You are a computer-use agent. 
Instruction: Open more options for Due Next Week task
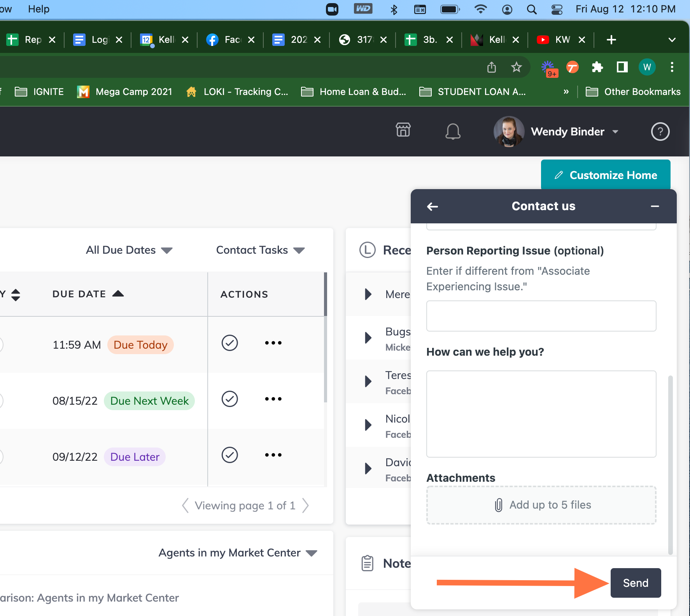[273, 399]
